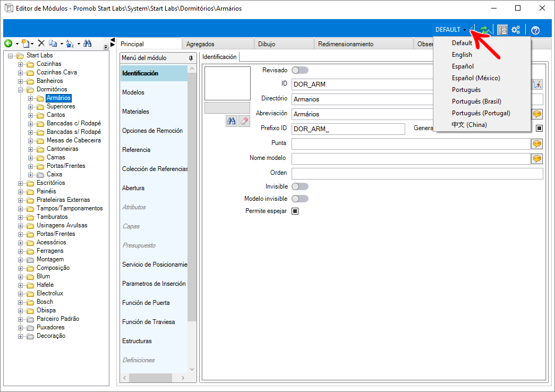Image resolution: width=555 pixels, height=392 pixels.
Task: Toggle the Genera checkbox at right
Action: pyautogui.click(x=539, y=128)
